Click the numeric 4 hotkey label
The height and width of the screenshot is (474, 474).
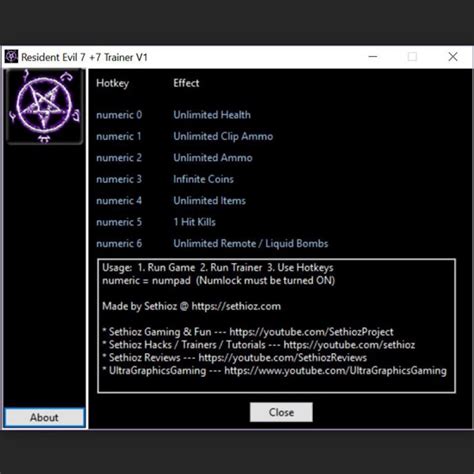pyautogui.click(x=119, y=201)
